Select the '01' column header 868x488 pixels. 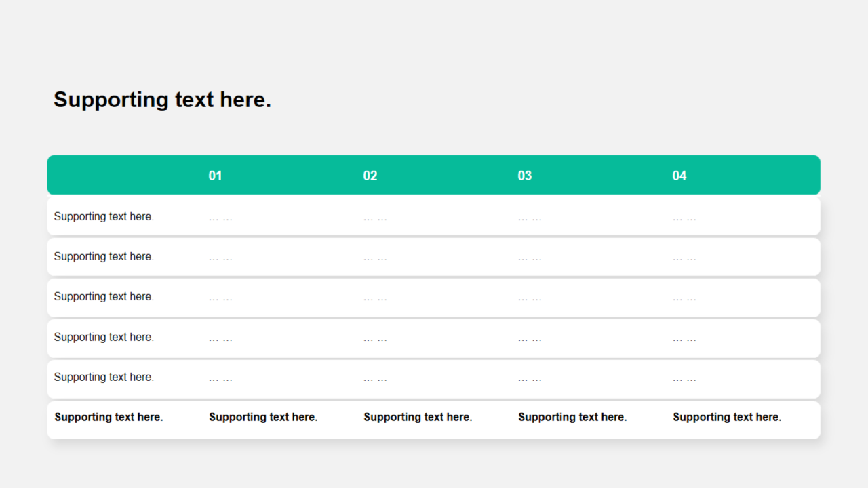[x=215, y=176]
